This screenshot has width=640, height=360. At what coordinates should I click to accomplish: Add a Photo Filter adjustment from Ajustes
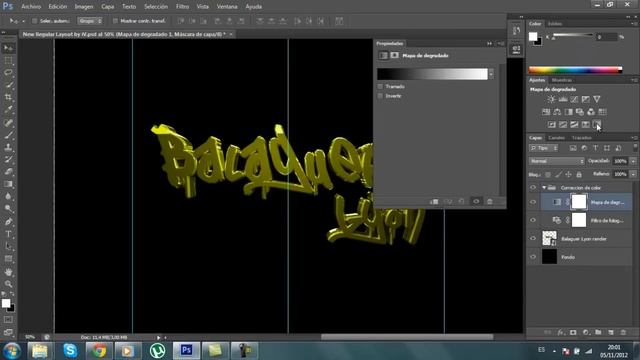[580, 112]
